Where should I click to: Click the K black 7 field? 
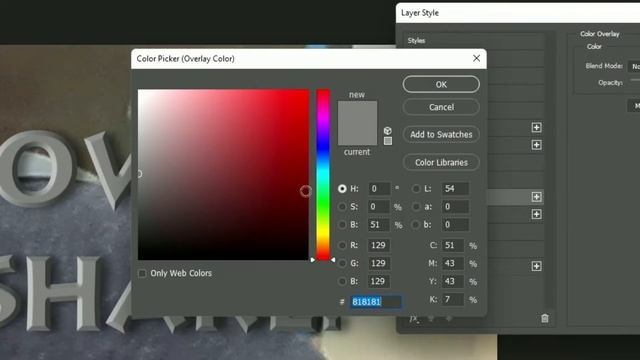click(x=453, y=300)
